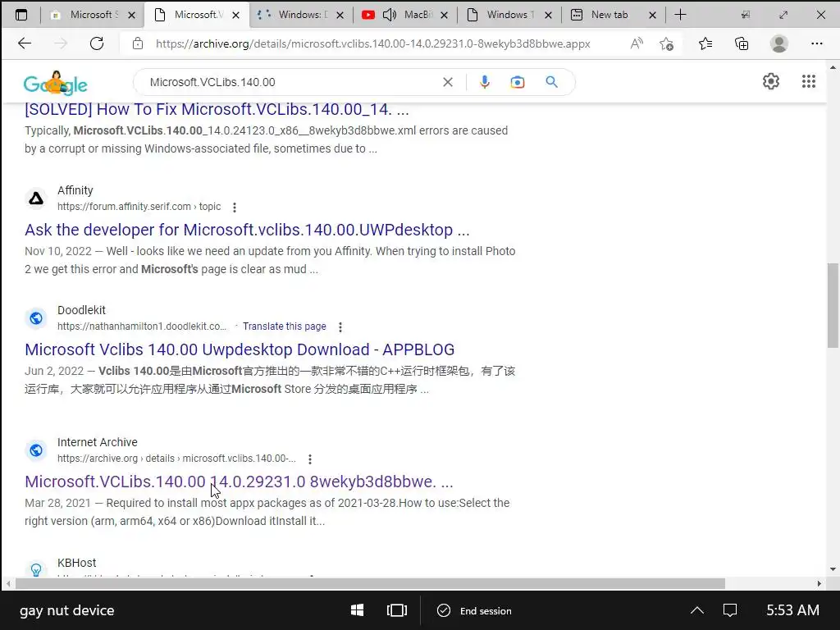
Task: View site information lock icon
Action: (138, 43)
